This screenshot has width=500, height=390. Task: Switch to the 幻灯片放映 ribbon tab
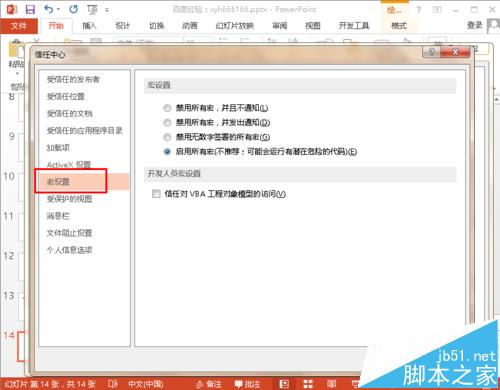click(234, 26)
